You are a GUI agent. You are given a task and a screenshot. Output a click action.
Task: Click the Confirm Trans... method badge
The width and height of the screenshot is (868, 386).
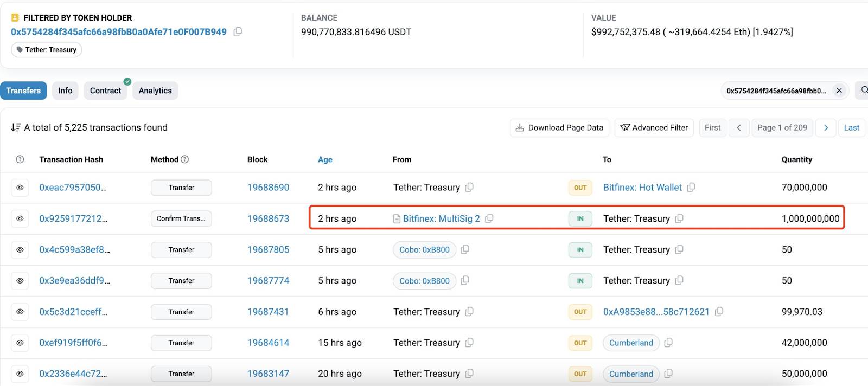[181, 218]
